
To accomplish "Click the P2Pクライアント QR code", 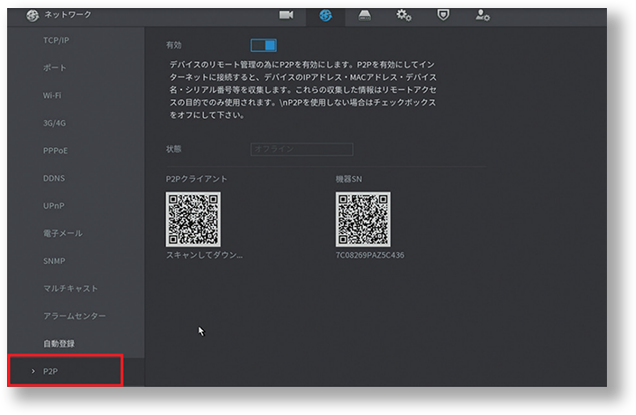I will pos(193,219).
